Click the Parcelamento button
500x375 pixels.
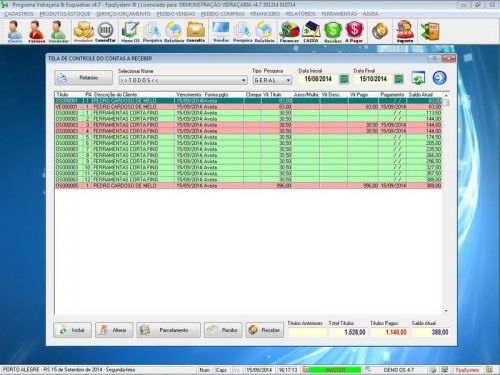point(168,330)
